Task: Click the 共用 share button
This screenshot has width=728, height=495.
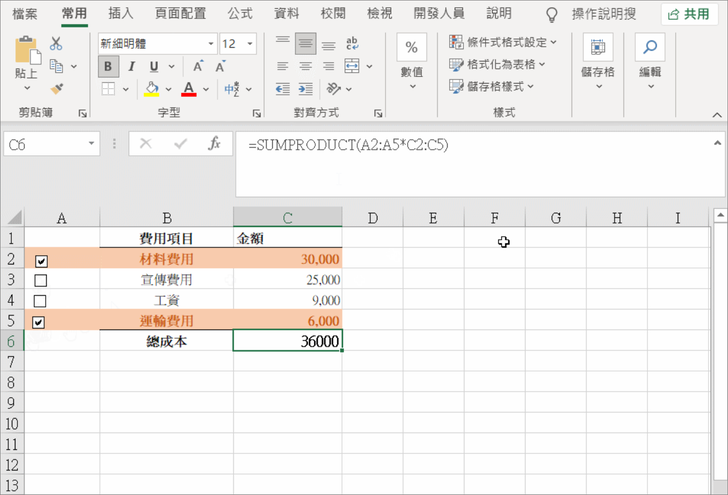Action: point(692,14)
